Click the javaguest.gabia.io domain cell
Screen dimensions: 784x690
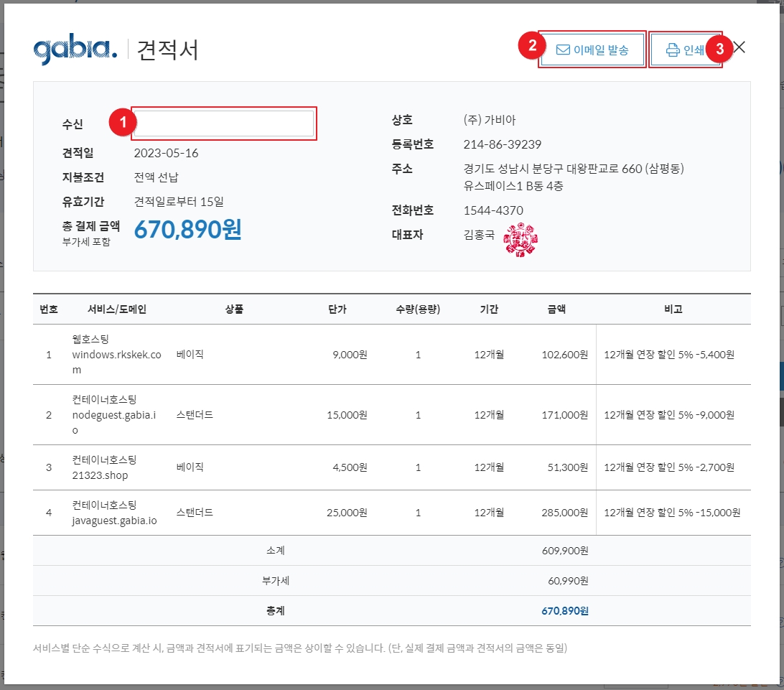[114, 521]
